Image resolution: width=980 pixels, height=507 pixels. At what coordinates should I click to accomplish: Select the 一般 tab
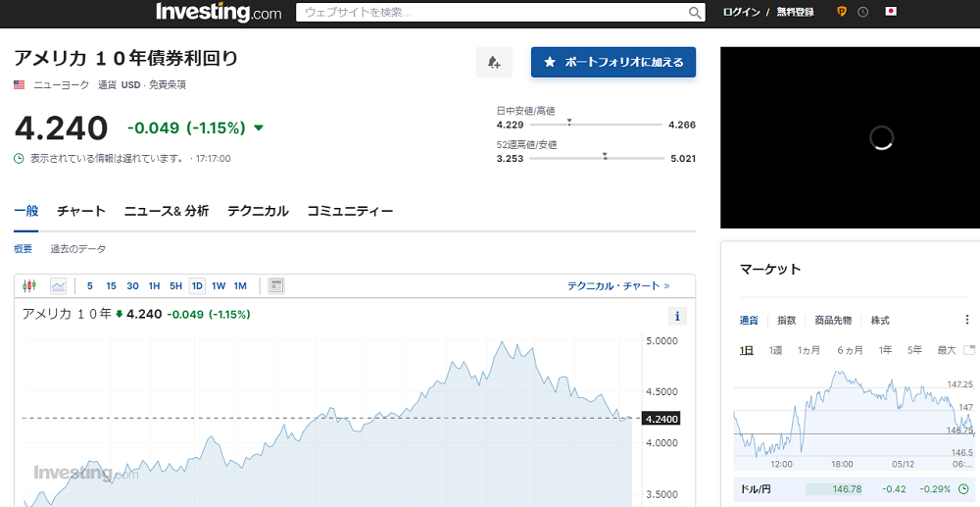click(26, 211)
